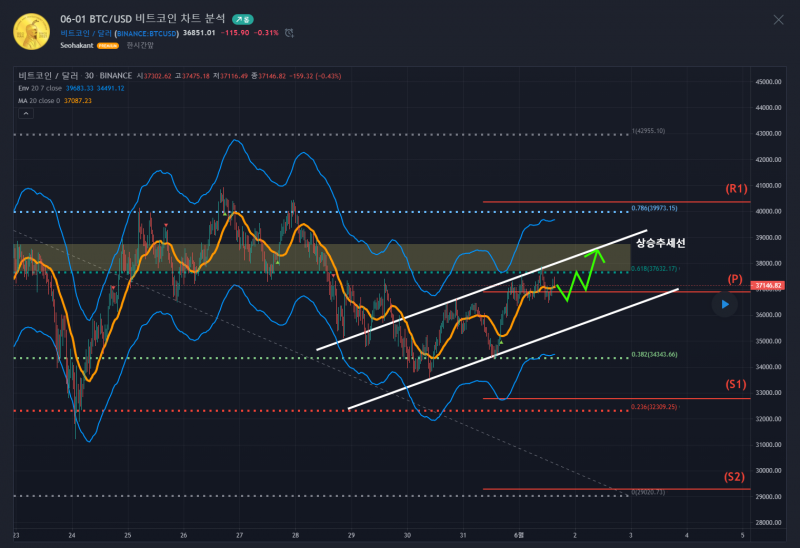This screenshot has height=548, width=800.
Task: Click the (S1) support level label
Action: [x=736, y=384]
